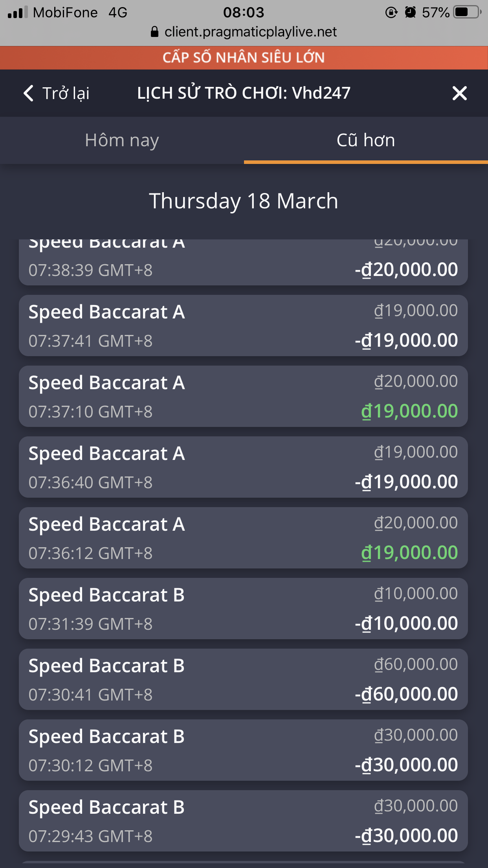Tap the back chevron arrow icon

click(28, 94)
